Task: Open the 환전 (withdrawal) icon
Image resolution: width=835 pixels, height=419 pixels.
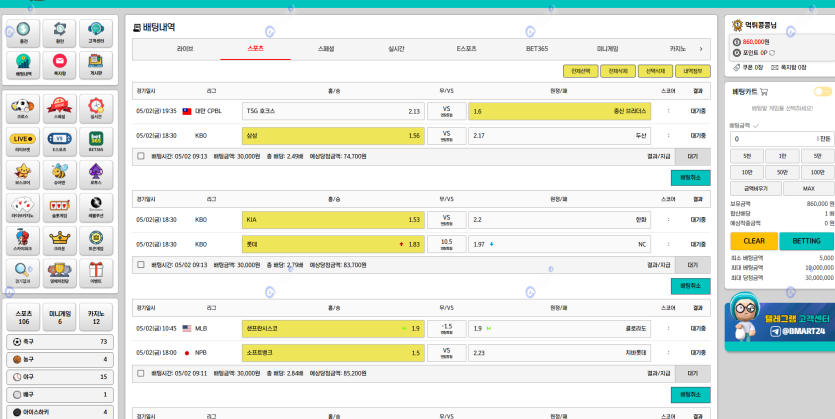Action: 60,33
